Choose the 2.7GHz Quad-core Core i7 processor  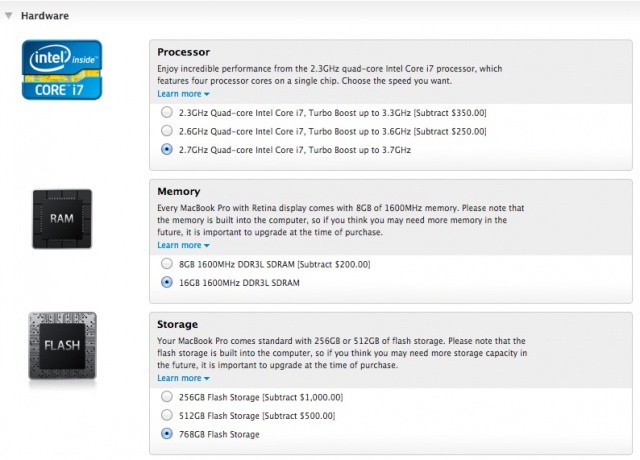click(167, 150)
